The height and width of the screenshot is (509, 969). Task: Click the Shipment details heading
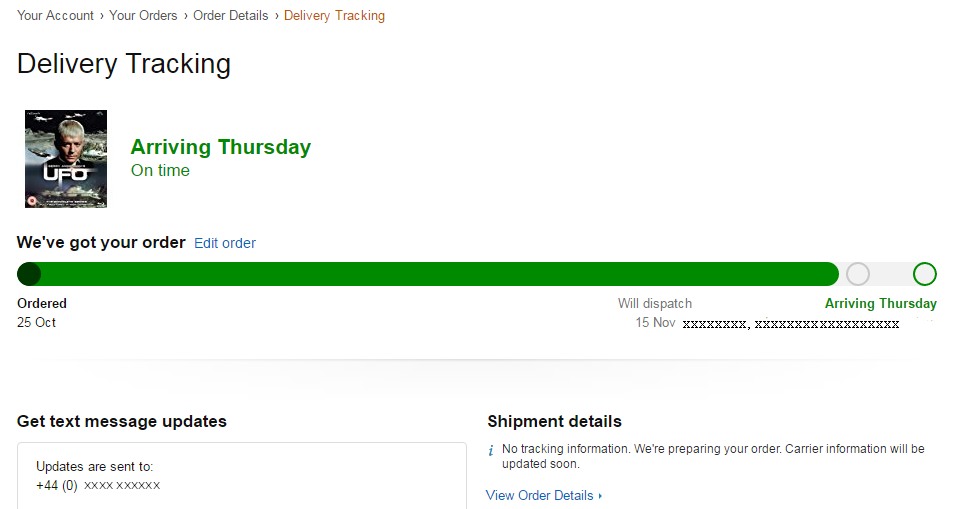click(554, 421)
